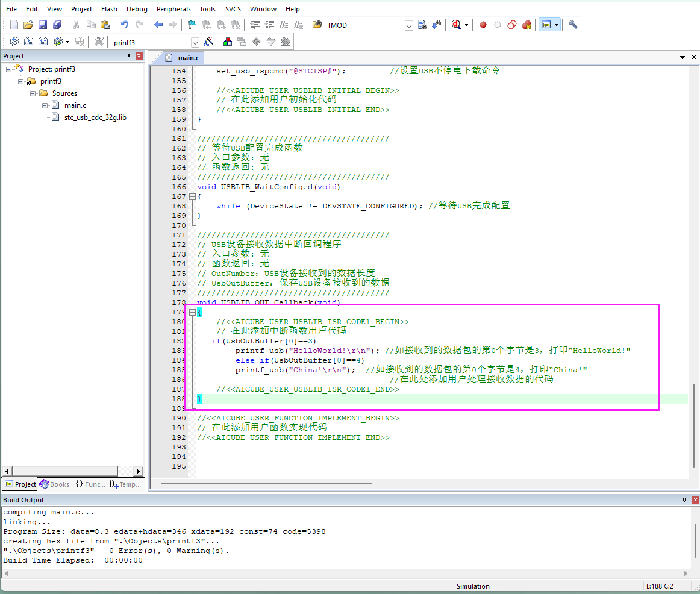Viewport: 700px width, 594px height.
Task: Paste from clipboard using the toolbar icon
Action: point(105,25)
